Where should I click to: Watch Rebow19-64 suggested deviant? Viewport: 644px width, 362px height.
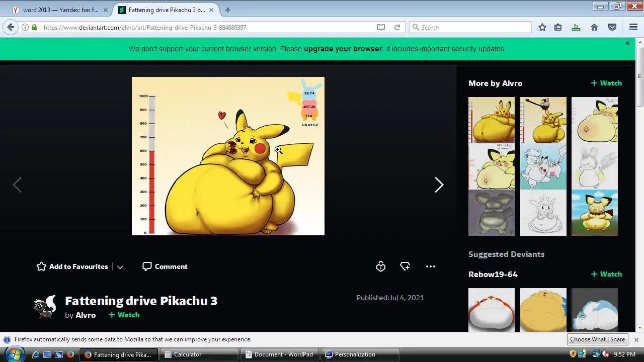tap(606, 274)
